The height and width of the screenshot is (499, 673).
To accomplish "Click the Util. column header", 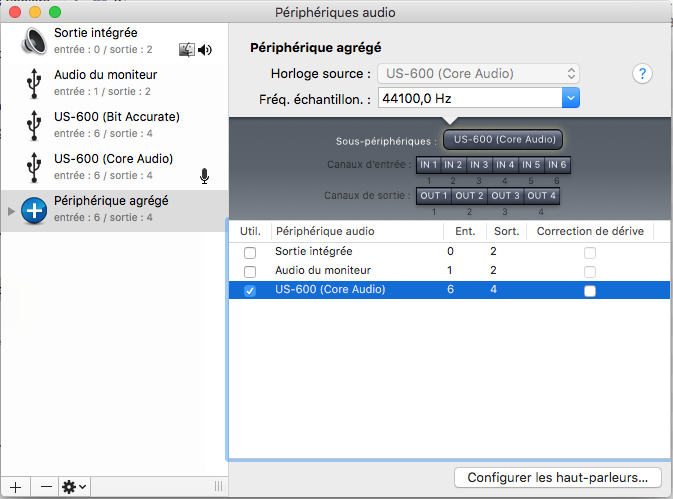I will tap(250, 231).
